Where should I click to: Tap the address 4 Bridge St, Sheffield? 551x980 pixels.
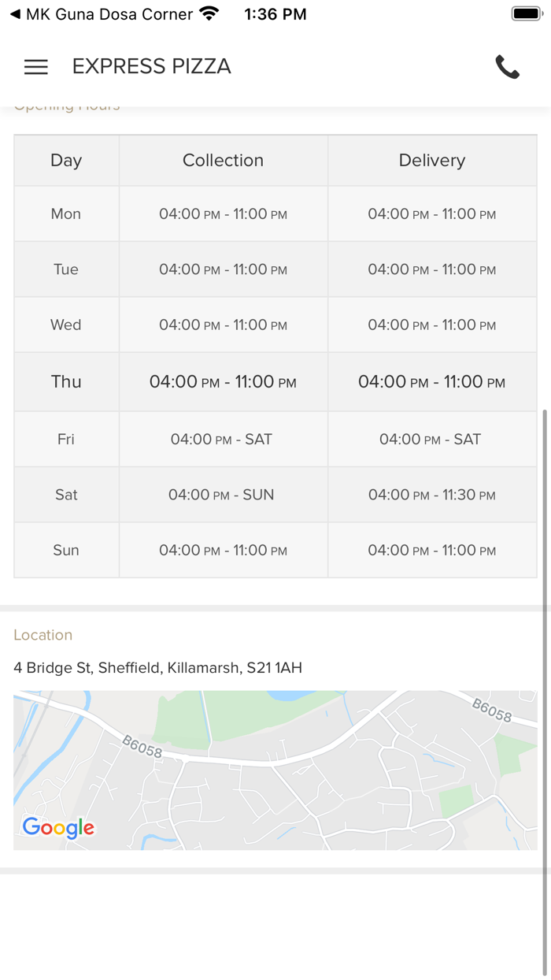tap(157, 668)
